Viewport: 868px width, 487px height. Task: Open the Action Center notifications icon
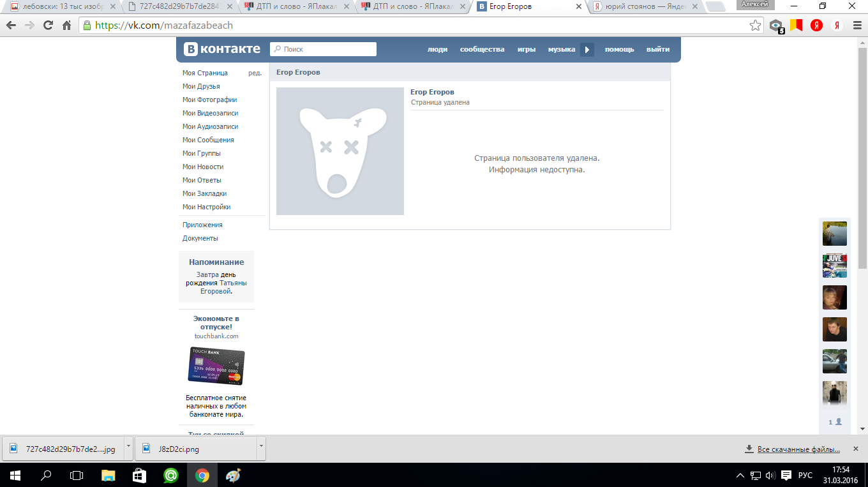786,475
